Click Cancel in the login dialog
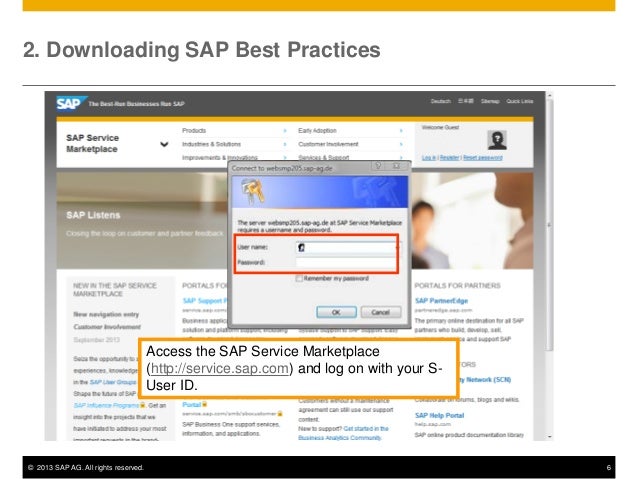This screenshot has width=638, height=479. click(x=381, y=312)
